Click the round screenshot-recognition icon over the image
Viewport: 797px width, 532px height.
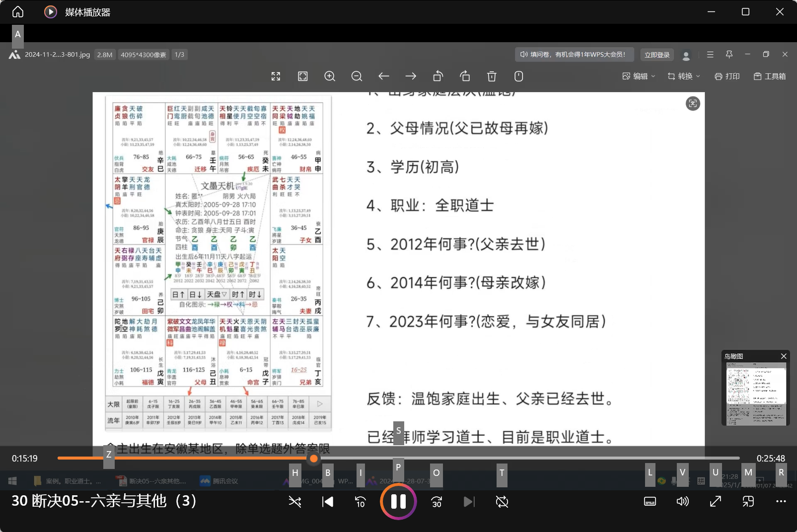693,103
